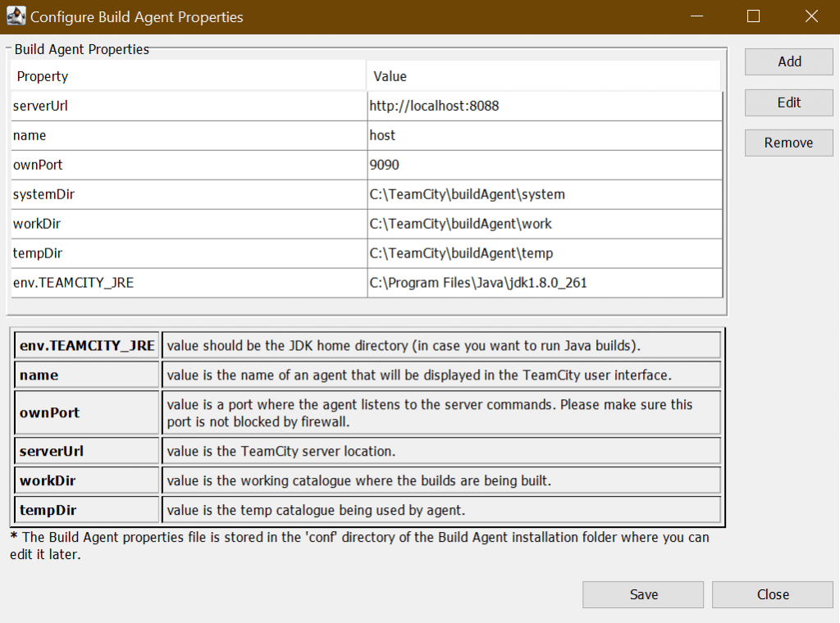Save the build agent properties

point(643,594)
